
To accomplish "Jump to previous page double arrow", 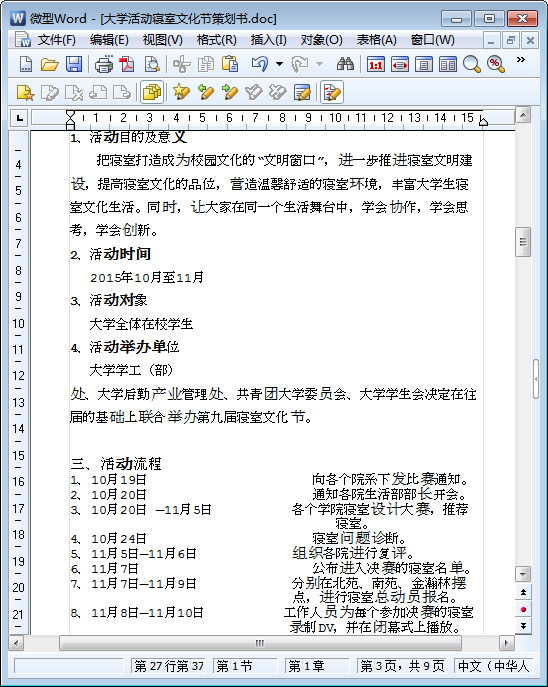I will [523, 592].
